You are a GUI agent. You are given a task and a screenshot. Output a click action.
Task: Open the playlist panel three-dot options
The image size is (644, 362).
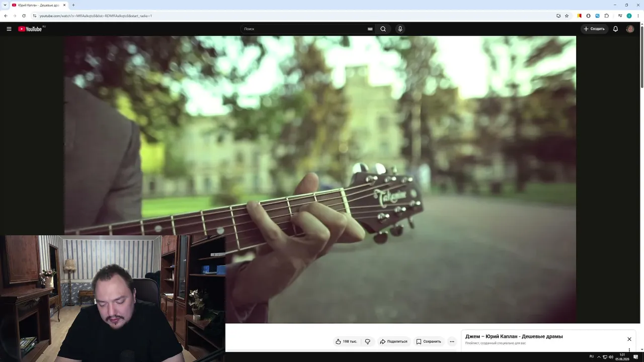(629, 350)
